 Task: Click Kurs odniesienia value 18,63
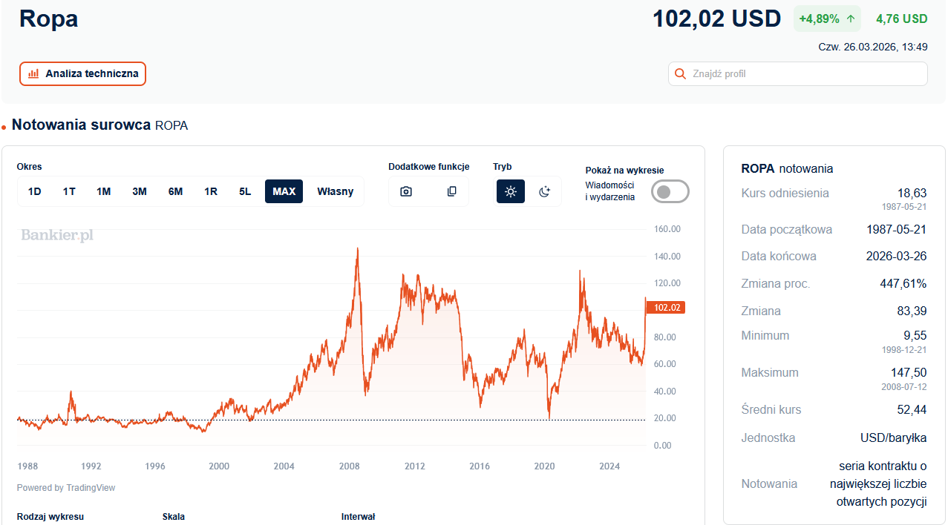pos(912,193)
